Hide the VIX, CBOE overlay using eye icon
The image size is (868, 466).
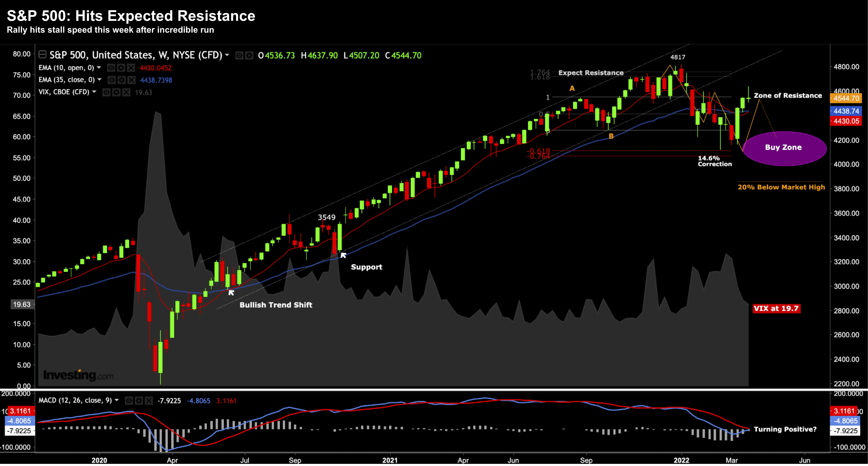(106, 92)
